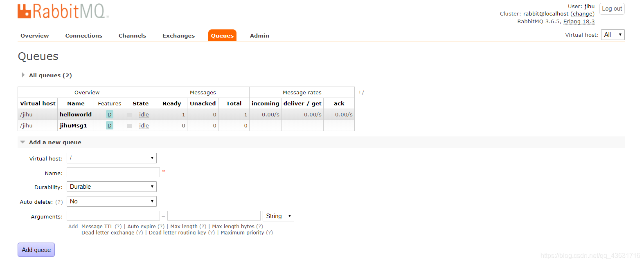
Task: Go to the Overview tab
Action: click(35, 36)
